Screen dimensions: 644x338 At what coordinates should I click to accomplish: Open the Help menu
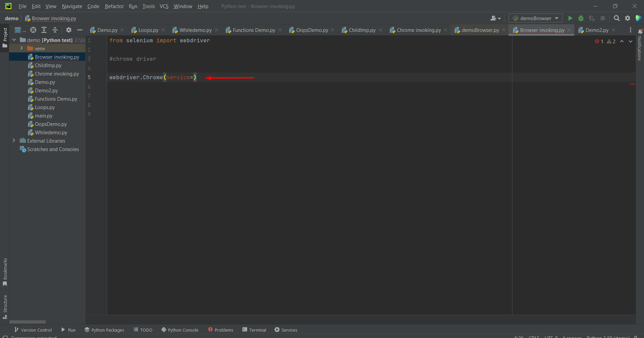(x=203, y=6)
